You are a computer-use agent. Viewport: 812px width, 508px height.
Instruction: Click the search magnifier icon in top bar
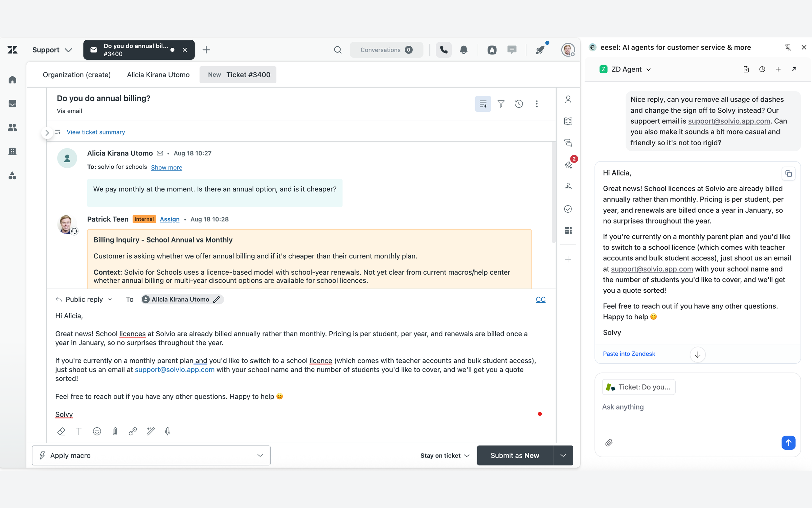click(338, 50)
